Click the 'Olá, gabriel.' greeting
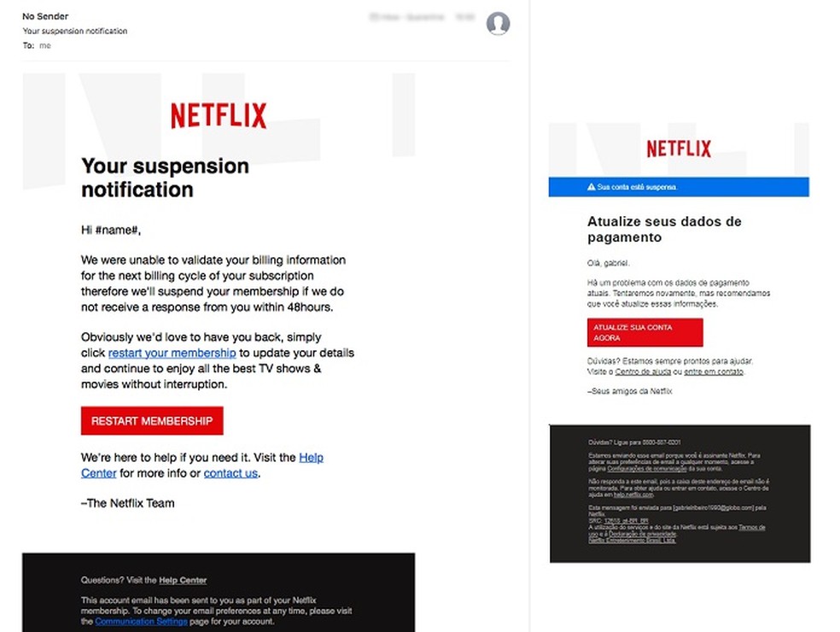The width and height of the screenshot is (840, 632). click(609, 263)
